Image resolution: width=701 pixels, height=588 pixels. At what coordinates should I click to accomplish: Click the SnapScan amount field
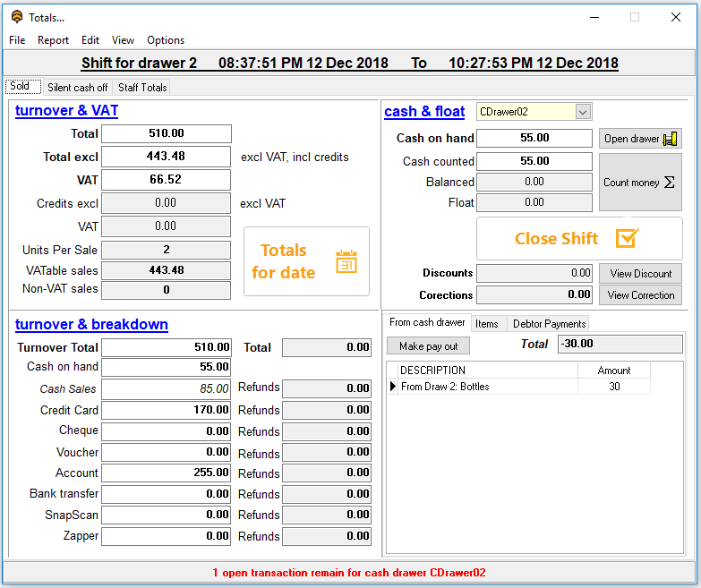pos(166,515)
